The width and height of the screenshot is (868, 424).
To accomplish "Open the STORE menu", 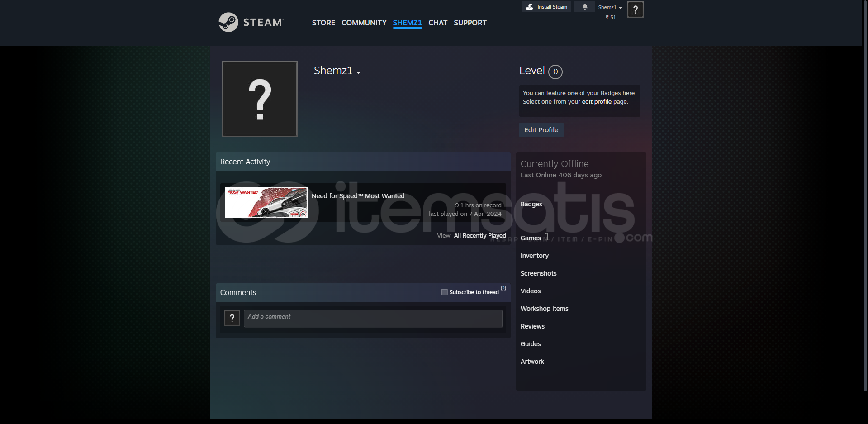I will tap(323, 23).
